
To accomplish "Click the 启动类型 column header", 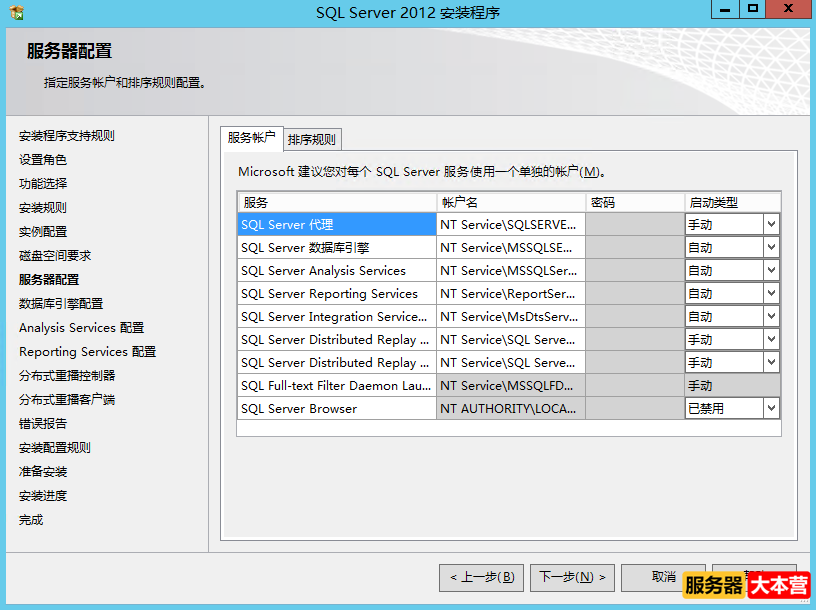I will [x=733, y=202].
